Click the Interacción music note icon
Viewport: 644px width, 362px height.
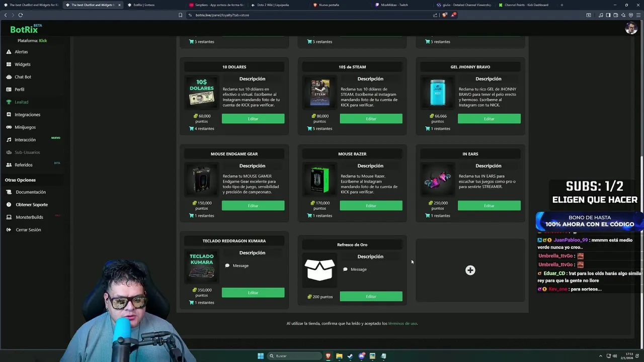(x=9, y=140)
